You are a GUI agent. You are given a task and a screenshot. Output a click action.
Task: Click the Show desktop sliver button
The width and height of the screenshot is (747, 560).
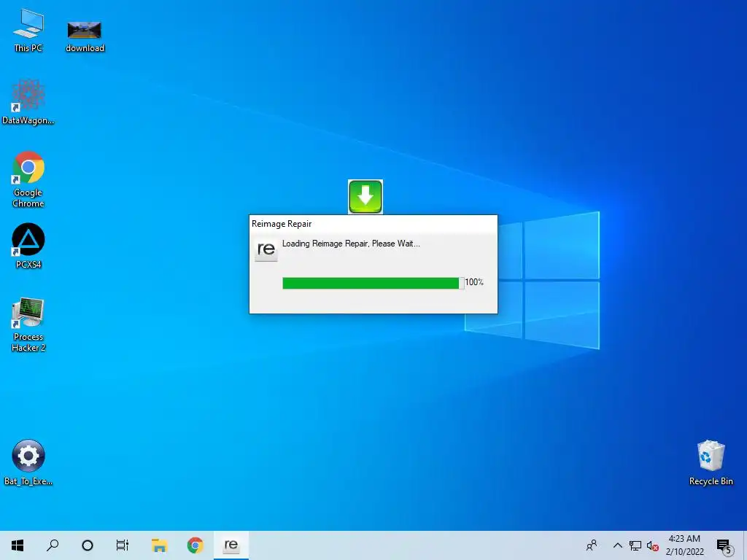745,545
